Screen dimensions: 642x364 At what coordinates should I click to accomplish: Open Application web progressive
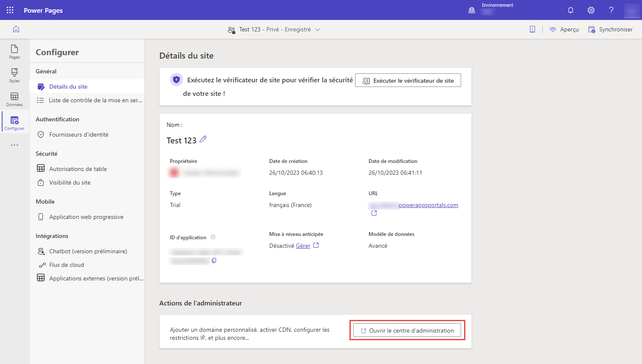pos(87,217)
